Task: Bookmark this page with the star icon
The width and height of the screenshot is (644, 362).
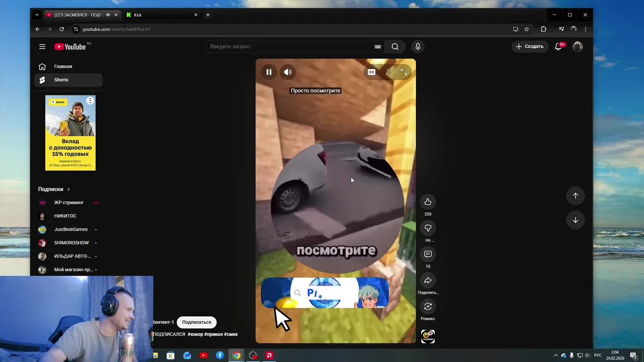Action: [x=527, y=29]
